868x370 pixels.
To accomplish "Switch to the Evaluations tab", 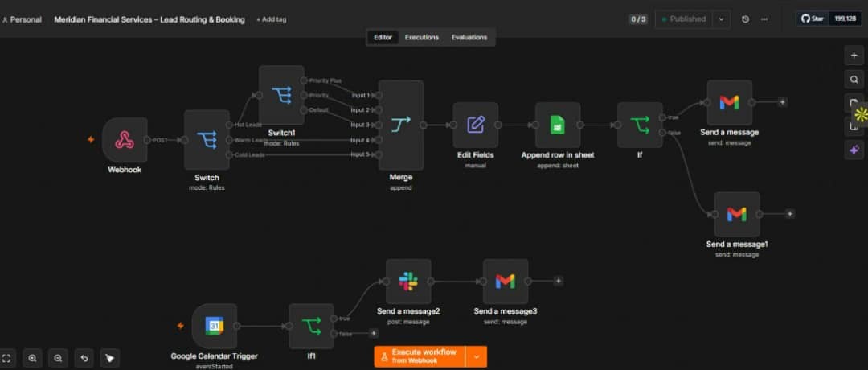I will click(469, 37).
